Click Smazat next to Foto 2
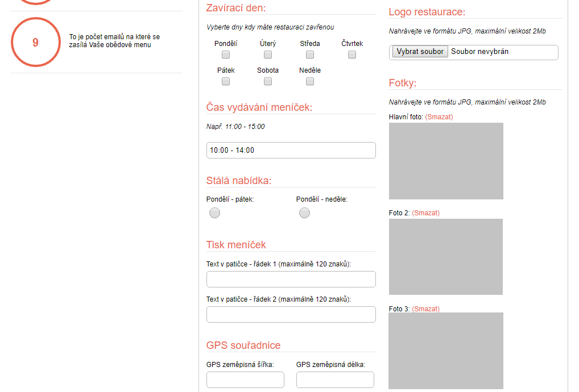The height and width of the screenshot is (392, 579). click(425, 213)
